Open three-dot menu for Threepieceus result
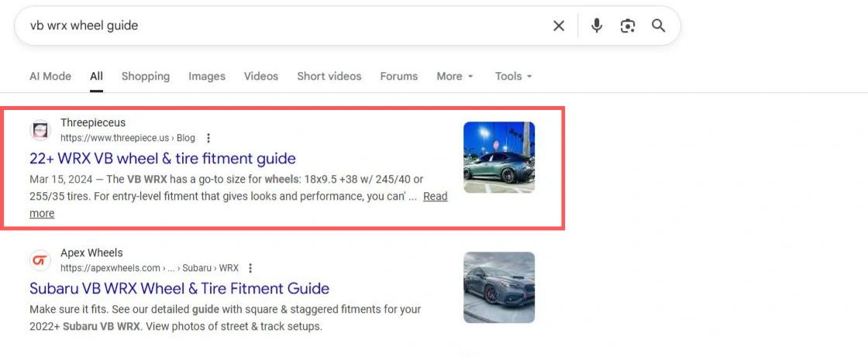868x357 pixels. (x=208, y=138)
